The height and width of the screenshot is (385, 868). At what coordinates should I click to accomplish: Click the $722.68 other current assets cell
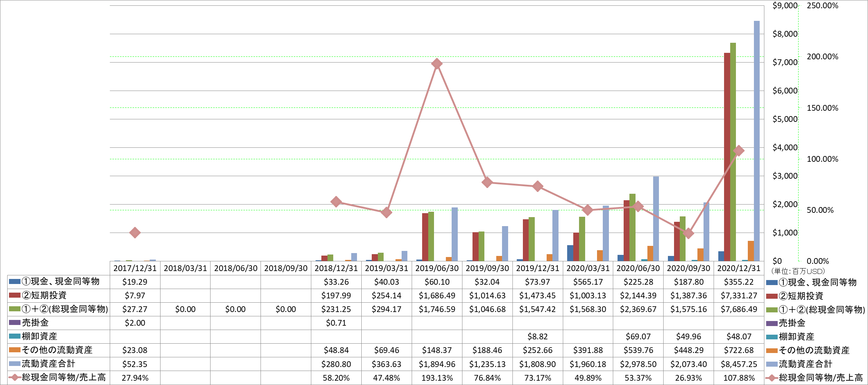coord(739,350)
